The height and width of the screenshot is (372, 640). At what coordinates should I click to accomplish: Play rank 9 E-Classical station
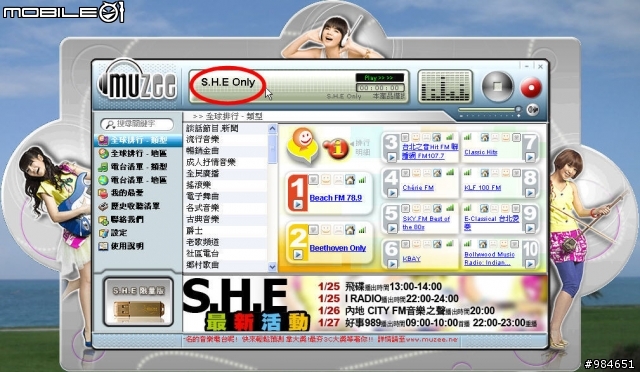[530, 228]
